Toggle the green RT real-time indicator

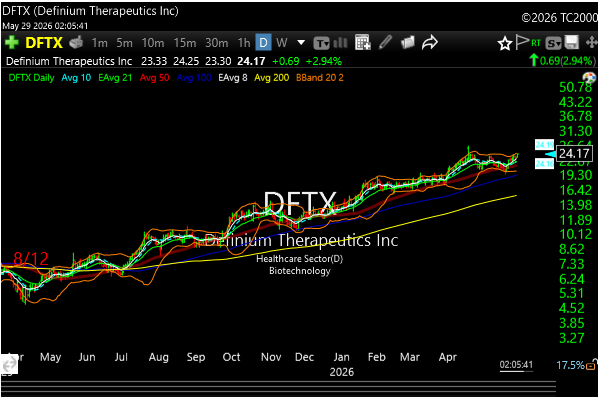click(x=536, y=43)
